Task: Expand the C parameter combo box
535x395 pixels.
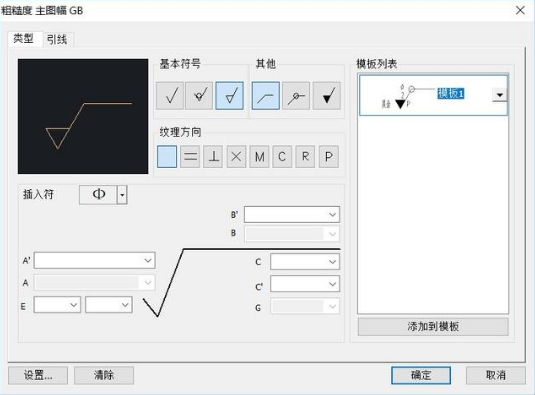Action: click(x=332, y=262)
